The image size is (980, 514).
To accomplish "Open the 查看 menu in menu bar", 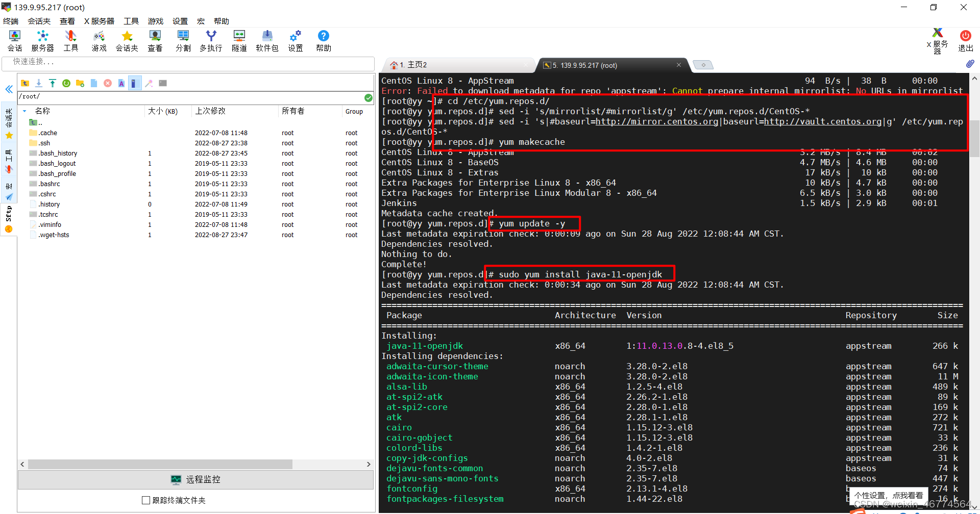I will [67, 21].
